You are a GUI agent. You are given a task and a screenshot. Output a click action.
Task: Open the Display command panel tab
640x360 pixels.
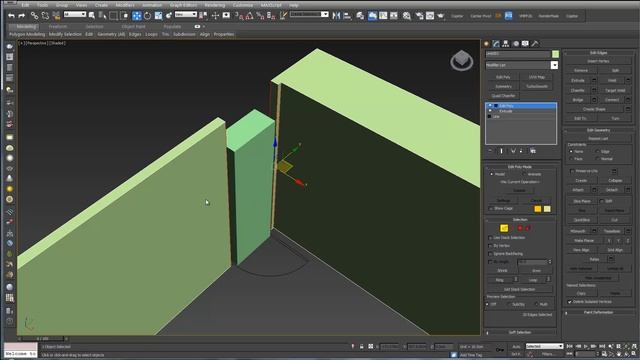(x=525, y=44)
